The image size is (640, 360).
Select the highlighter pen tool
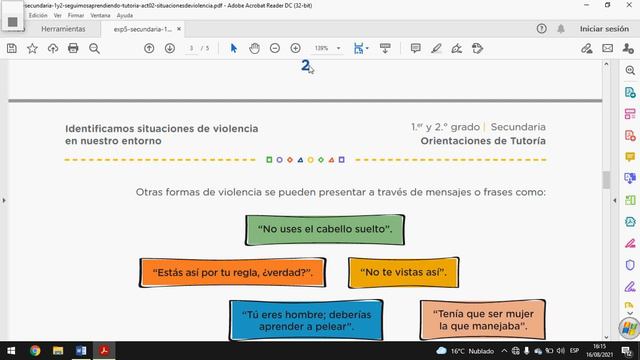click(436, 49)
